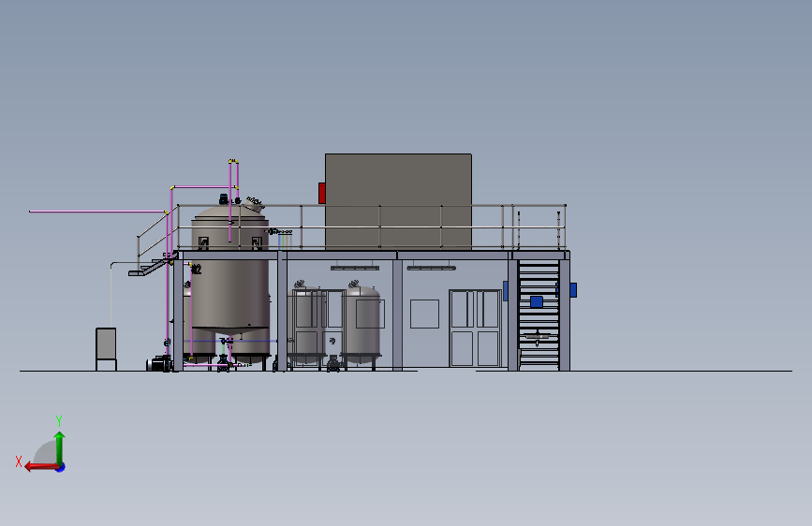This screenshot has height=526, width=812.
Task: Click the red X axis arrow of triad
Action: click(40, 467)
